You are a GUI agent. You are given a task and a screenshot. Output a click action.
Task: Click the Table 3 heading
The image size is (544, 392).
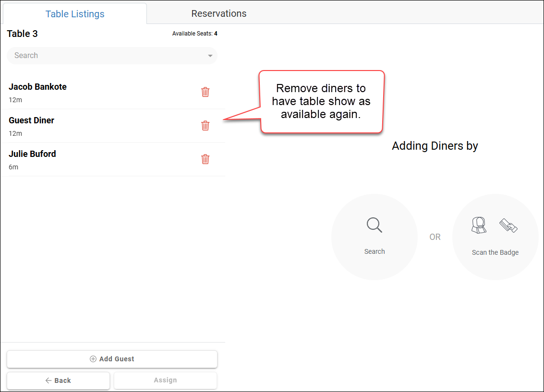click(x=22, y=34)
